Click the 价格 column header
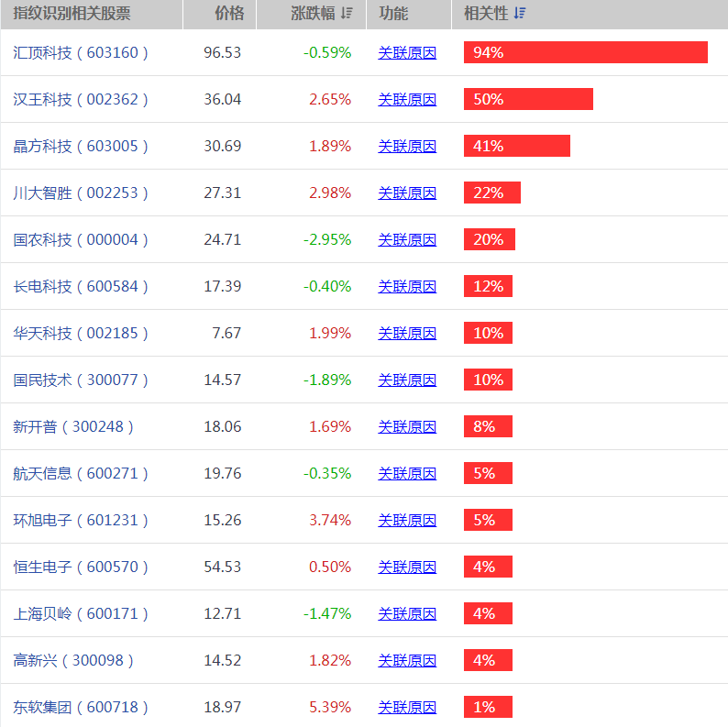Viewport: 728px width, 727px height. pos(229,14)
